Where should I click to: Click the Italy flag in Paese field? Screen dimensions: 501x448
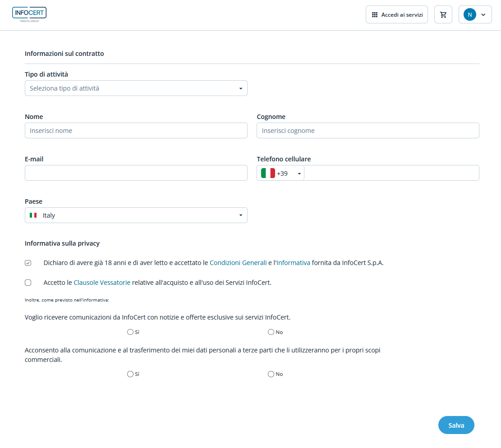33,215
